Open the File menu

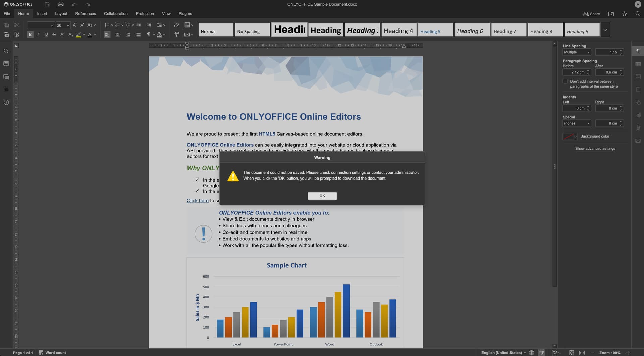(7, 14)
